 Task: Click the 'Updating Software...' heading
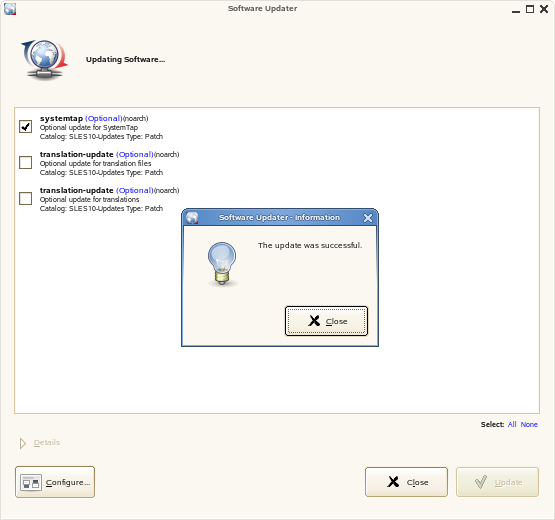125,59
